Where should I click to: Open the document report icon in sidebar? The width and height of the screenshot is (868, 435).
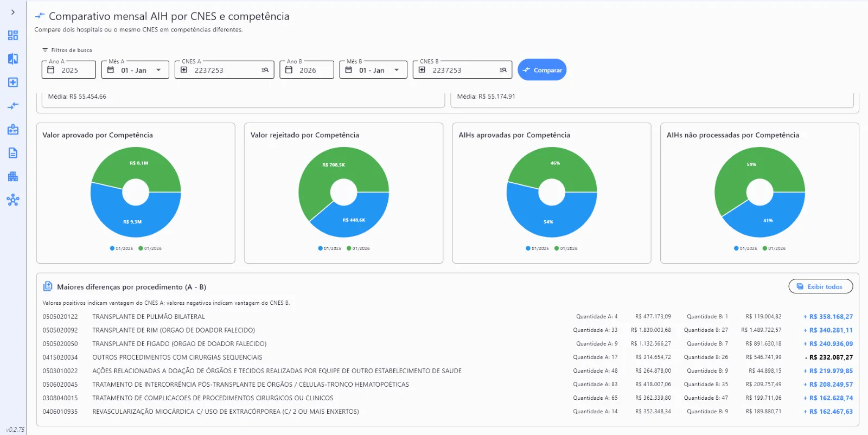[x=13, y=153]
